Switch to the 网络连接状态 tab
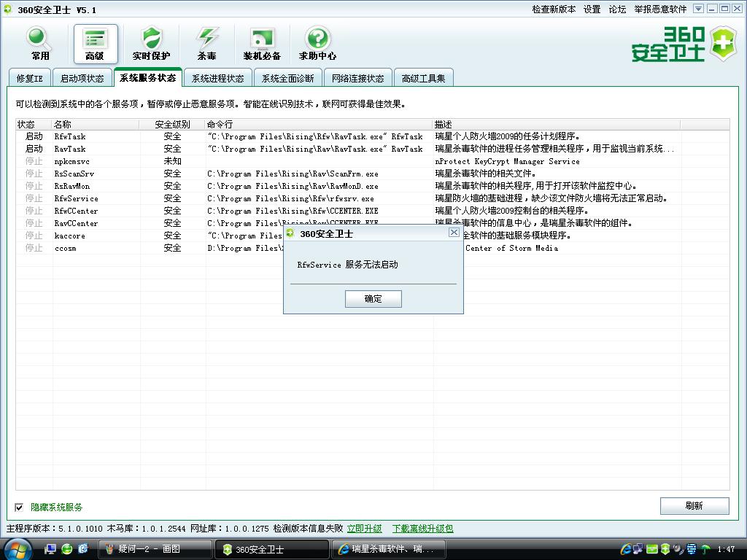Viewport: 747px width, 560px height. click(x=357, y=78)
